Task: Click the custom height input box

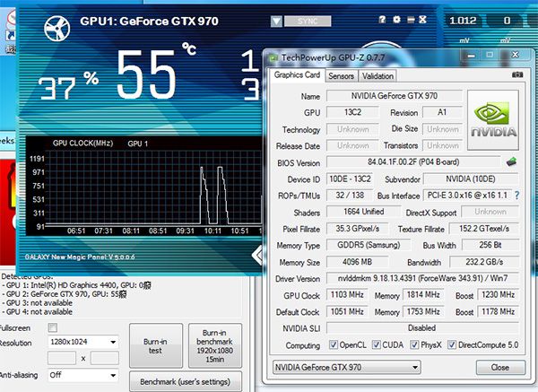Action: pyautogui.click(x=105, y=358)
